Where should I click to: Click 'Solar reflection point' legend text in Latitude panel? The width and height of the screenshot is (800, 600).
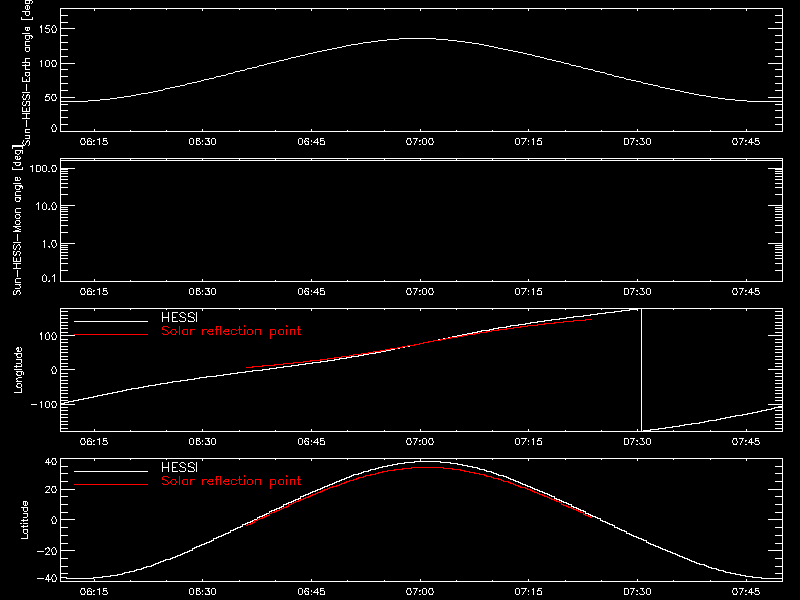[231, 481]
